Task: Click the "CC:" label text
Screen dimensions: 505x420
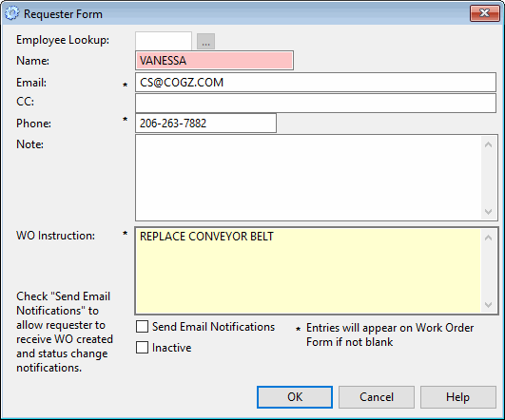Action: pyautogui.click(x=25, y=102)
